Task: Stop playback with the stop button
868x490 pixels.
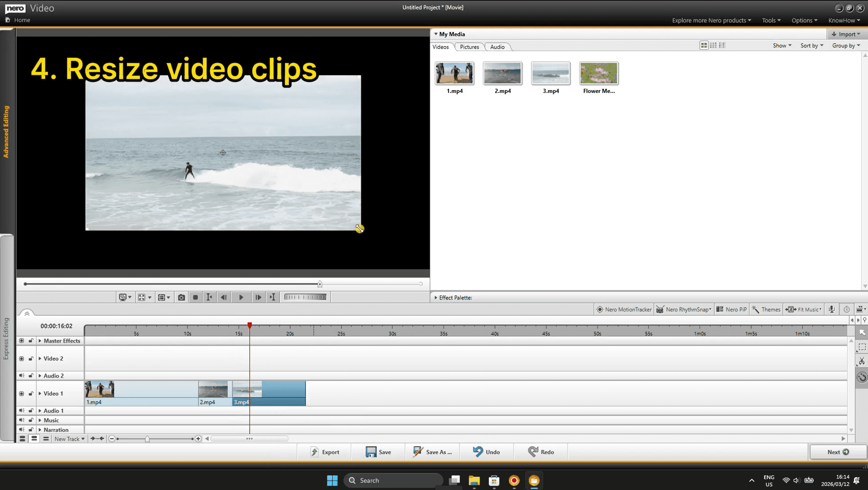Action: [195, 297]
